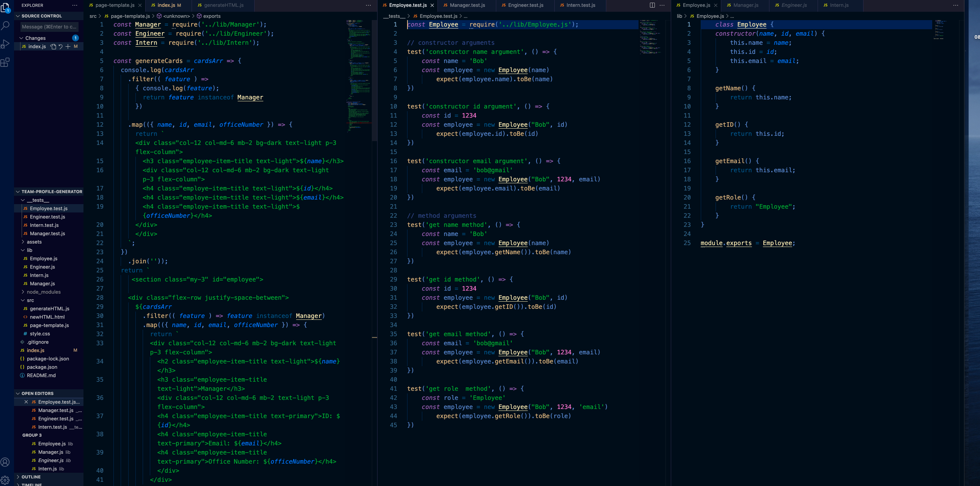Collapse the Source Control section
This screenshot has height=486, width=980.
(x=49, y=16)
